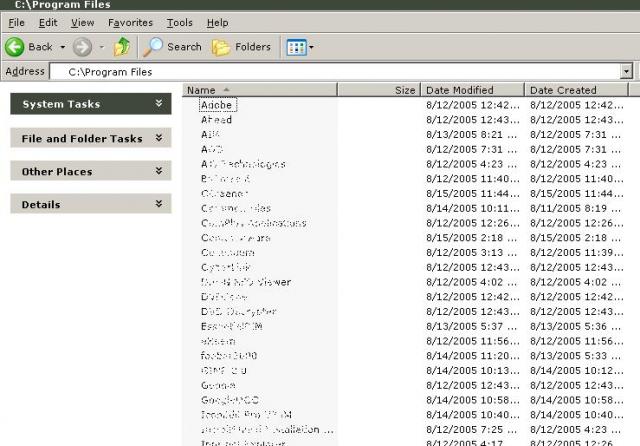The height and width of the screenshot is (446, 640).
Task: Toggle the Folders pane icon
Action: pos(220,47)
